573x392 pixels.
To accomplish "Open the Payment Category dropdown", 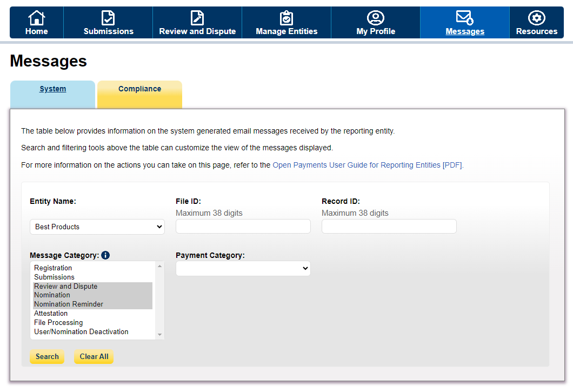I will click(243, 268).
